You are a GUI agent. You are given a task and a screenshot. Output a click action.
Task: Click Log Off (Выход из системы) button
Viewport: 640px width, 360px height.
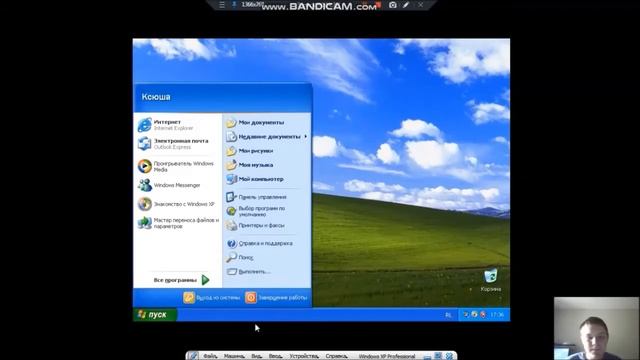(x=212, y=298)
